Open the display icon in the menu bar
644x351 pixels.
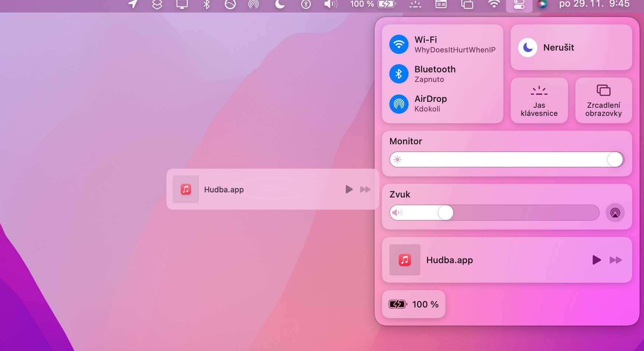pyautogui.click(x=182, y=4)
